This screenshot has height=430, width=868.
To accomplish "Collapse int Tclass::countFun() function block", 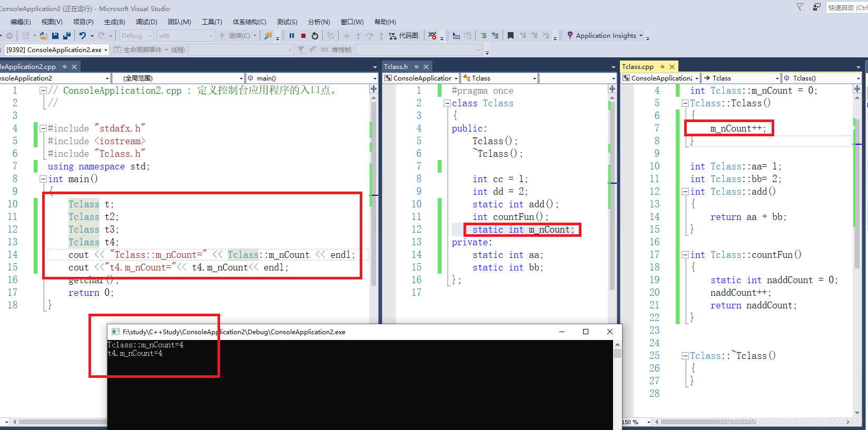I will click(685, 255).
